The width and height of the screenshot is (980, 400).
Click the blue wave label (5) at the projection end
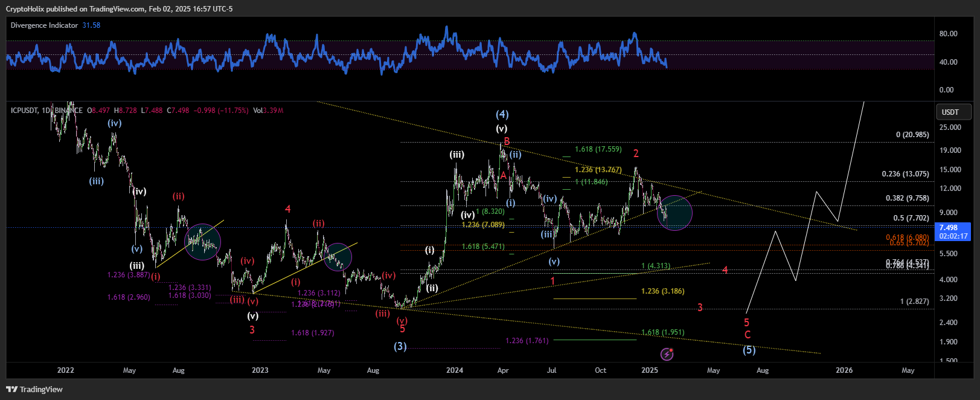[749, 350]
